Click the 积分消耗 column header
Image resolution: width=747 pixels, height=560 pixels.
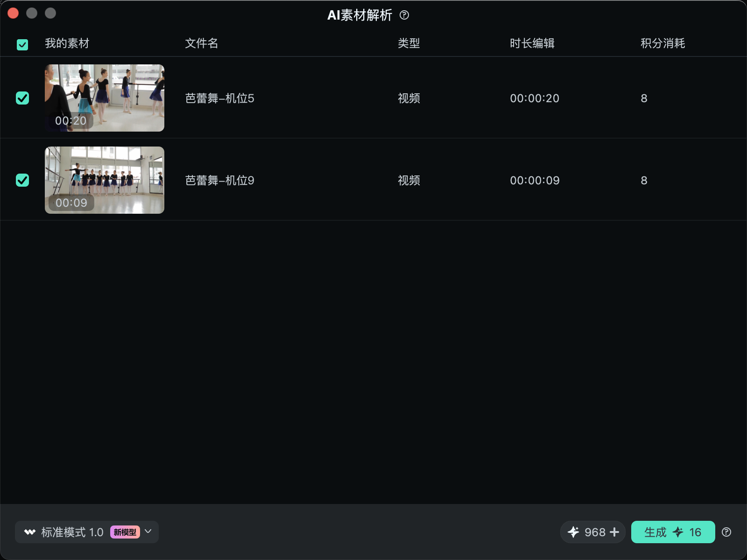(x=663, y=43)
